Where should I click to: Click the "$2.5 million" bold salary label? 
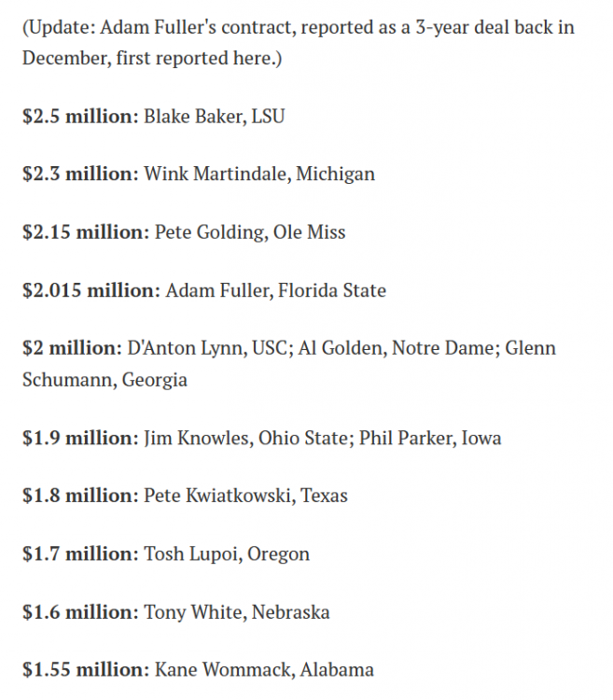pos(80,117)
